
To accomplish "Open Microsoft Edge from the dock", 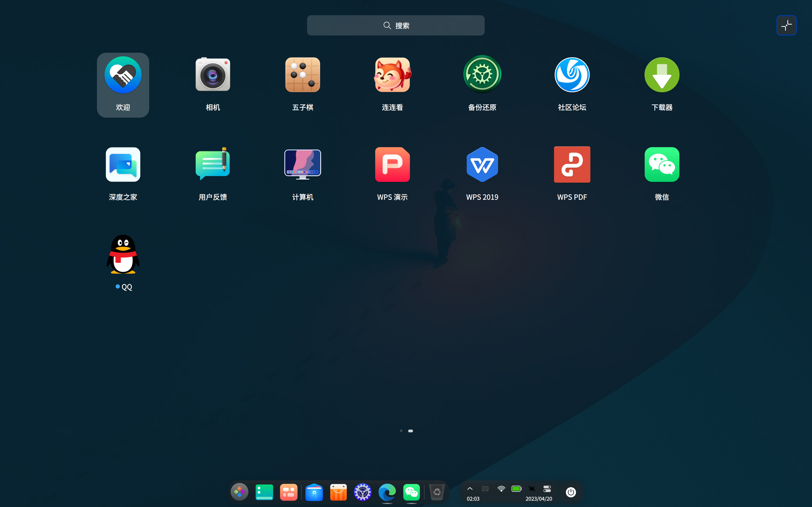I will click(387, 492).
